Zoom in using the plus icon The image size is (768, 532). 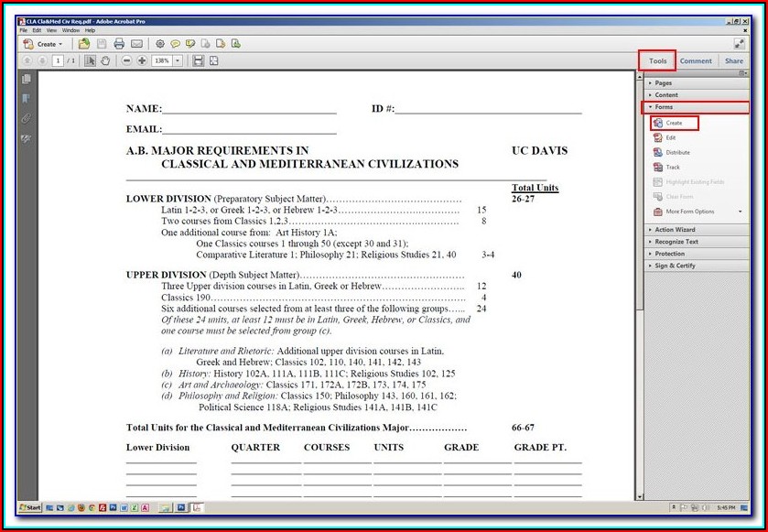point(143,60)
